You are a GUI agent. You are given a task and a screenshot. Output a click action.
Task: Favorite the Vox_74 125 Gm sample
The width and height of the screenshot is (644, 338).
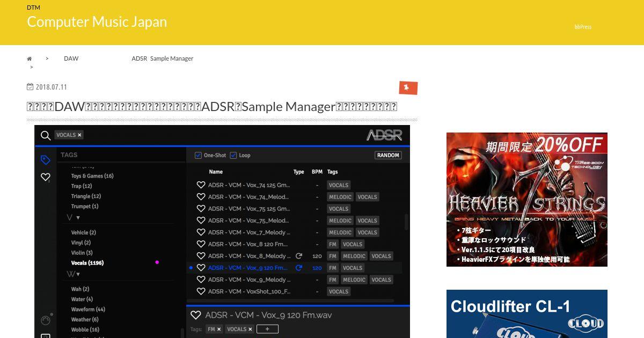click(x=201, y=185)
